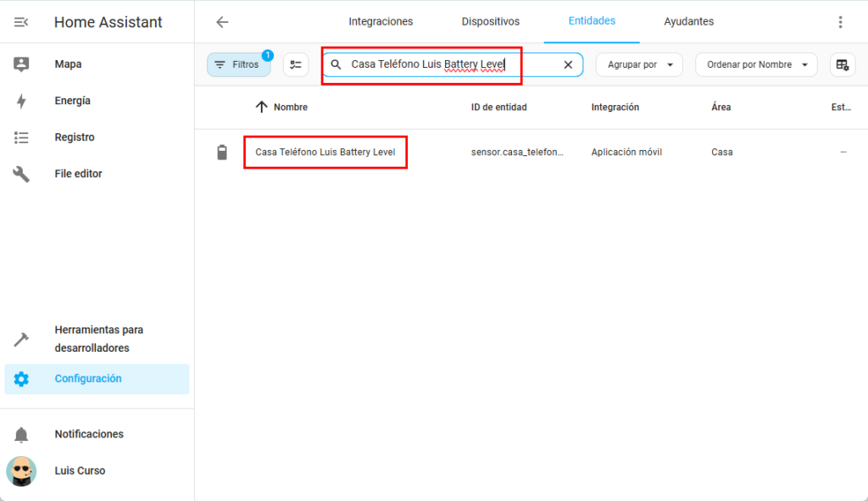
Task: Open the Energía panel
Action: point(72,101)
